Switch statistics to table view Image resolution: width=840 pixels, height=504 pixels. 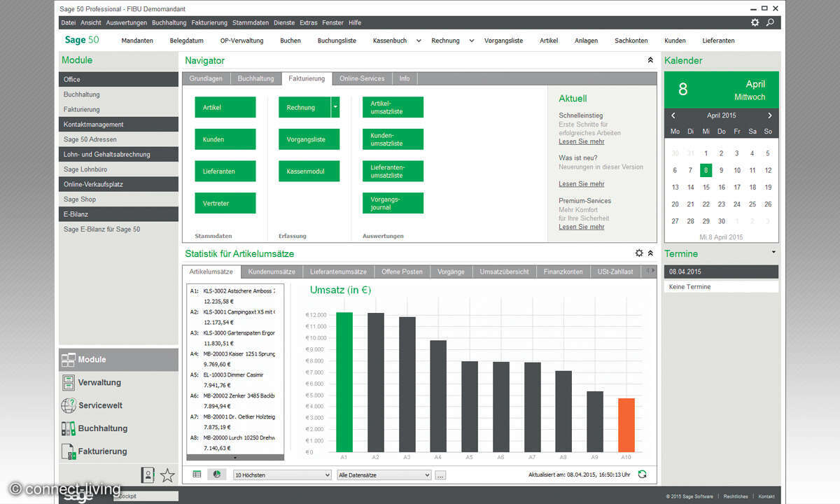click(x=197, y=475)
